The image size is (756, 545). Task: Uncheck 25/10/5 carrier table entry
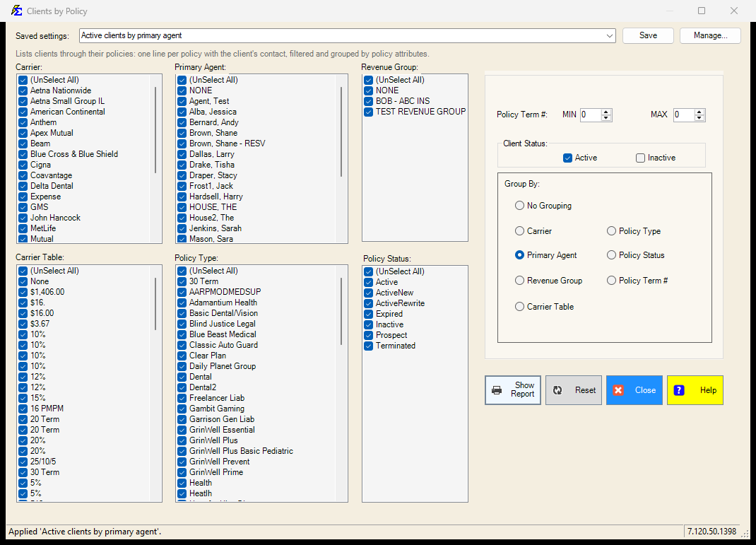tap(23, 462)
